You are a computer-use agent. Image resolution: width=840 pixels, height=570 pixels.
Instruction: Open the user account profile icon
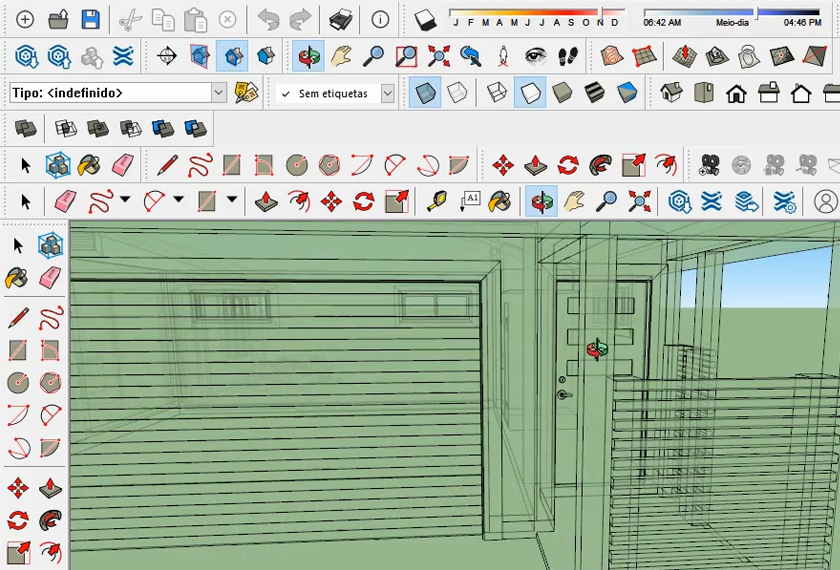(x=825, y=201)
